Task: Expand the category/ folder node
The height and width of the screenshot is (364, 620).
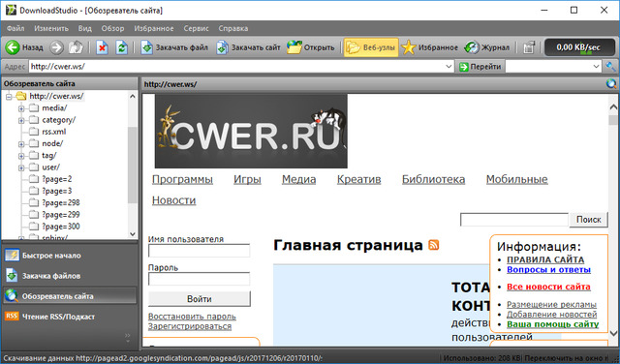Action: coord(21,120)
